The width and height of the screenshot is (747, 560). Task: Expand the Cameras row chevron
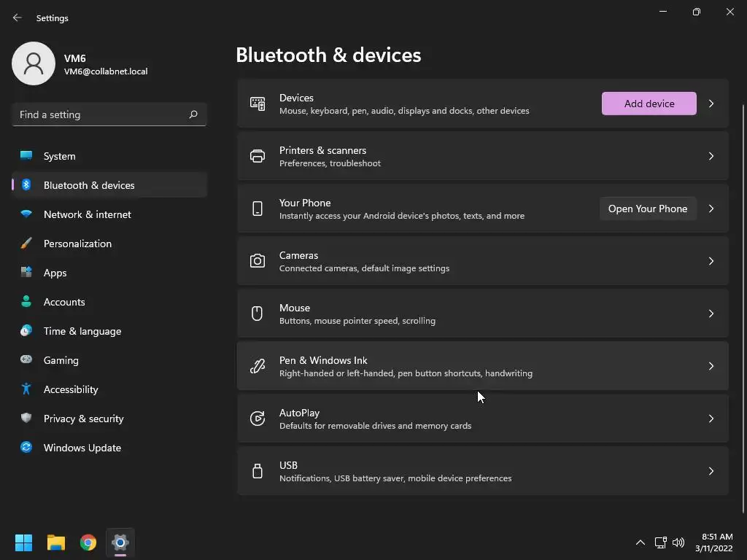click(711, 261)
